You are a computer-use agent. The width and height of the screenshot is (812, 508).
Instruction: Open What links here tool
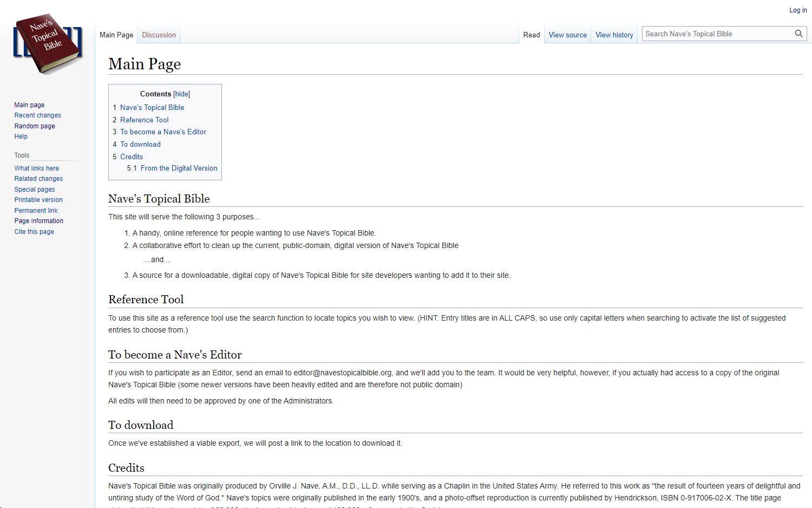[x=36, y=168]
